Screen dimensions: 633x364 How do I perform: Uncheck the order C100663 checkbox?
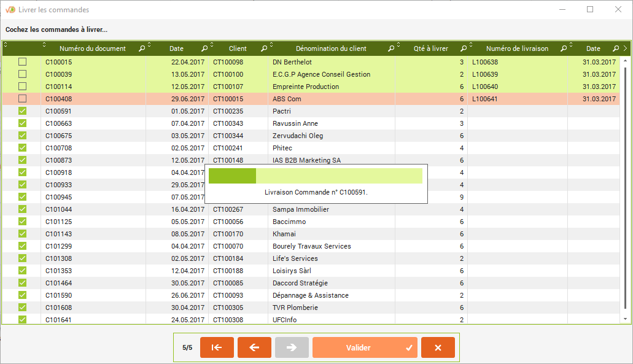coord(23,123)
